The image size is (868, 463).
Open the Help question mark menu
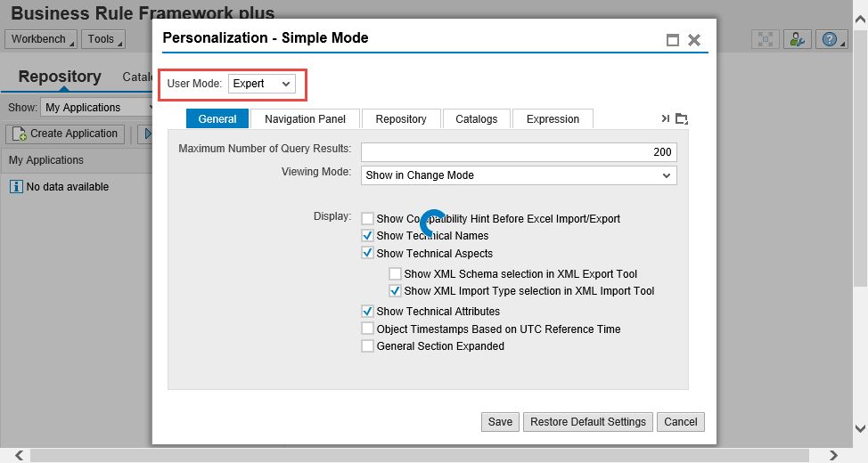831,39
